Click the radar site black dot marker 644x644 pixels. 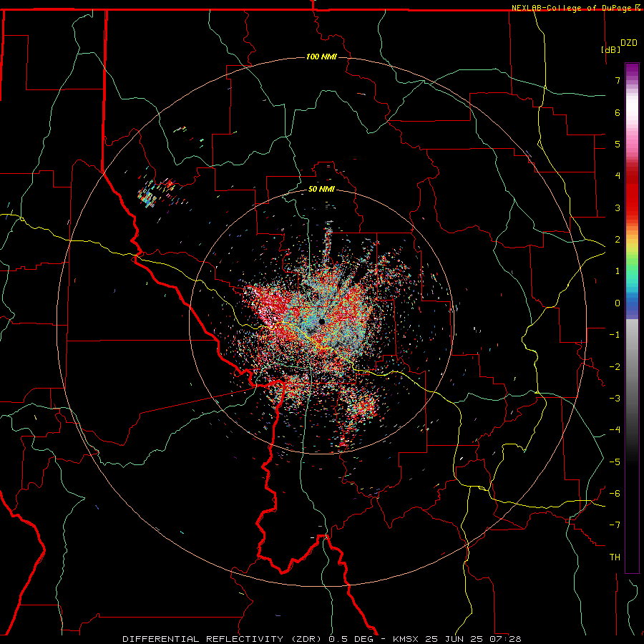click(x=321, y=321)
